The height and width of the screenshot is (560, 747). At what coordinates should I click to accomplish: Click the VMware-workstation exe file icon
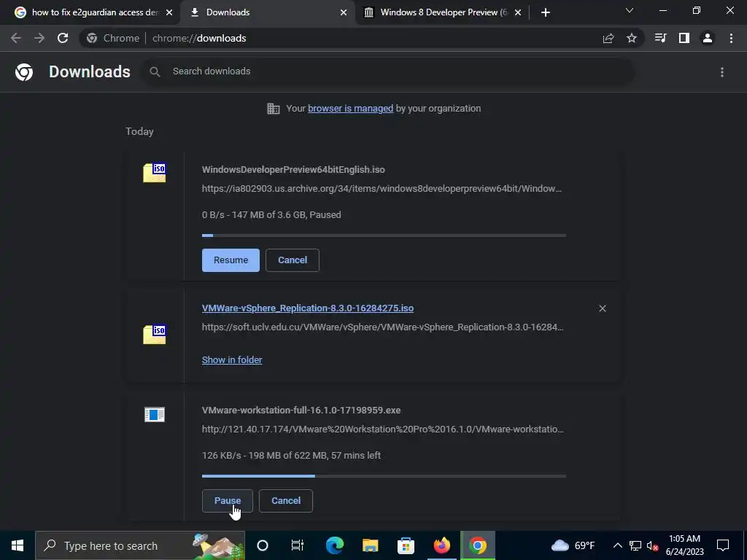pos(155,414)
